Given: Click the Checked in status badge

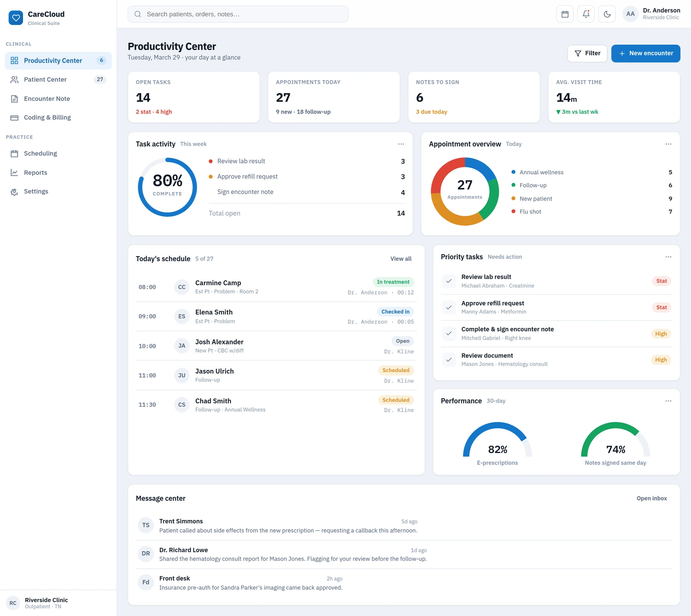Looking at the screenshot, I should (395, 312).
